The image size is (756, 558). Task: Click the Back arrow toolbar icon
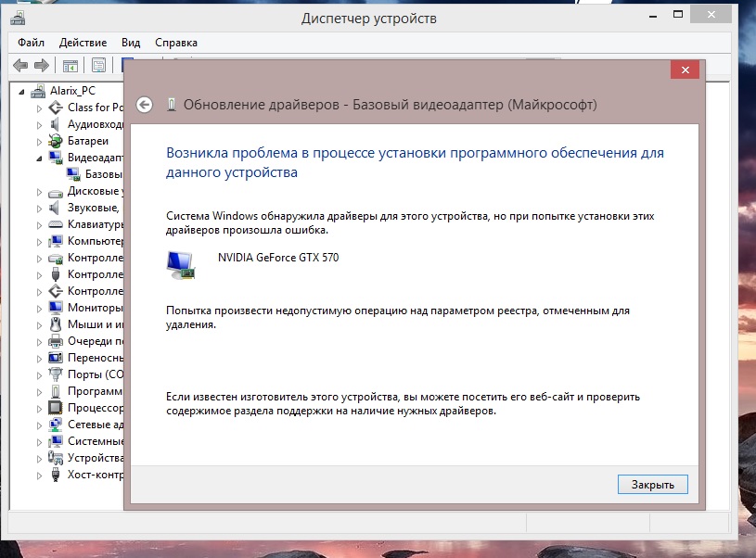pyautogui.click(x=20, y=65)
